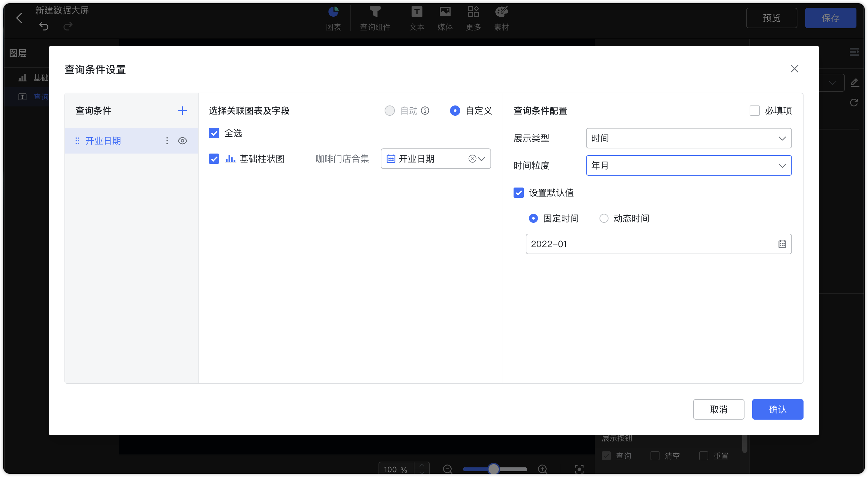The image size is (868, 477).
Task: Toggle the 清空 checkbox
Action: click(x=655, y=456)
